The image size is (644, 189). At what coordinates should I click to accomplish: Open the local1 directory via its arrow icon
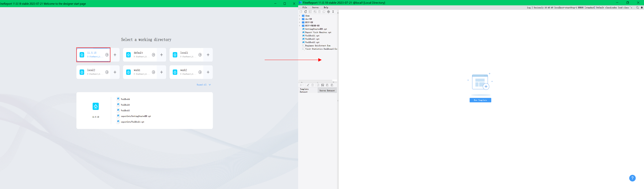pyautogui.click(x=200, y=55)
